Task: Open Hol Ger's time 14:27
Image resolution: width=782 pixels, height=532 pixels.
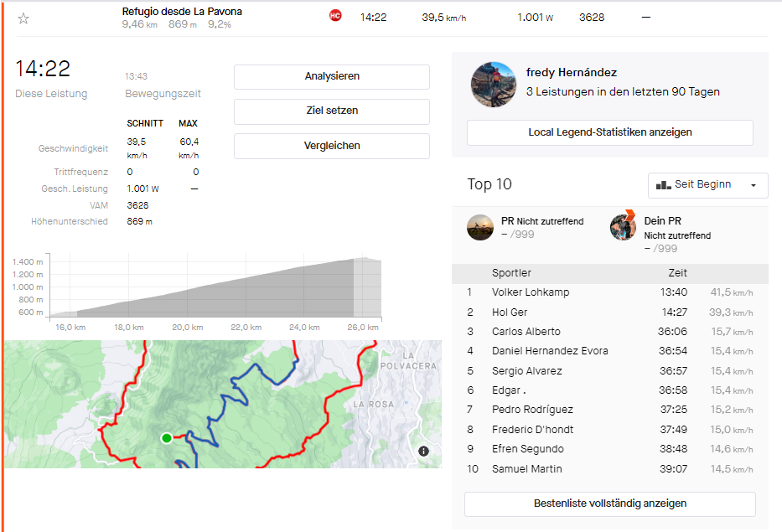Action: coord(674,312)
